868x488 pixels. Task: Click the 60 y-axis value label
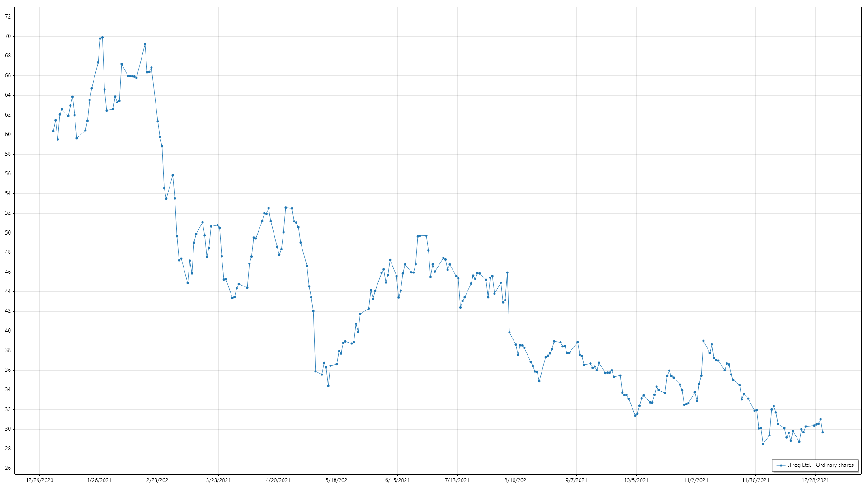8,134
